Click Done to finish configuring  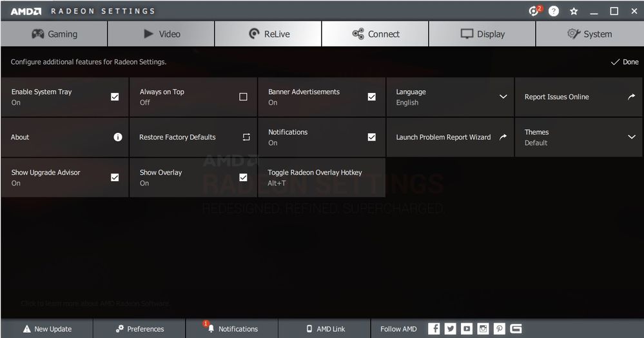625,62
